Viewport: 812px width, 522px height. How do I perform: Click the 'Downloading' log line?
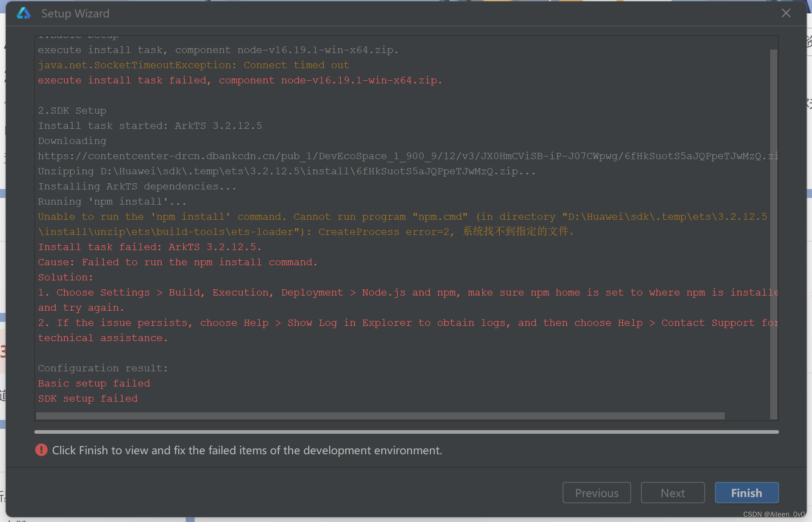pos(72,141)
